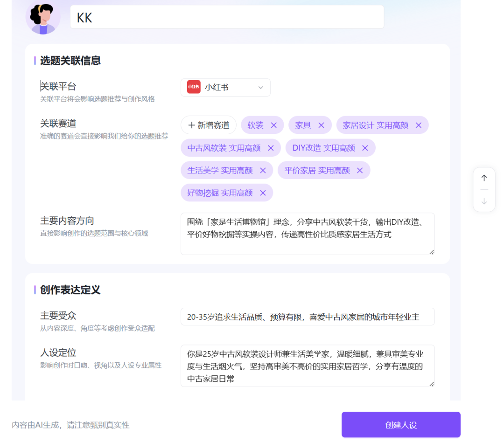Click the 选题关联信息 section heading
504x442 pixels.
click(x=70, y=61)
